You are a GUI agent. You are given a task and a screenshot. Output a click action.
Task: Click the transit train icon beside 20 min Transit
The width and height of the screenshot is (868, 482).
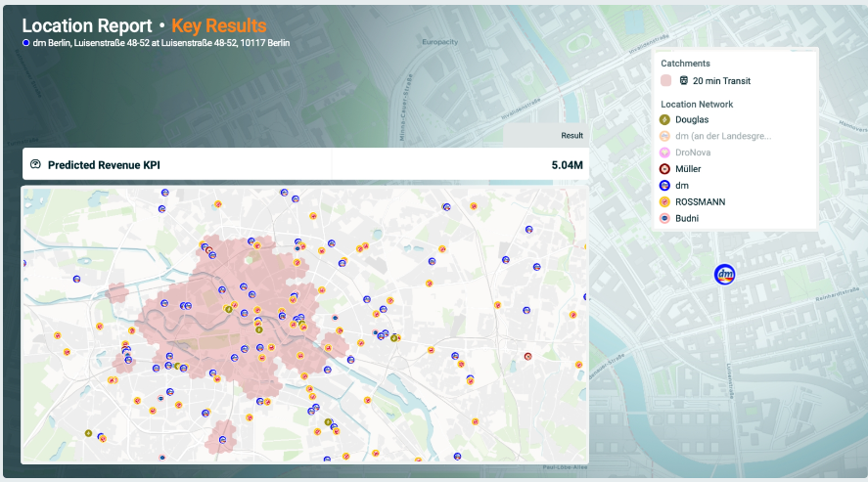click(x=684, y=81)
